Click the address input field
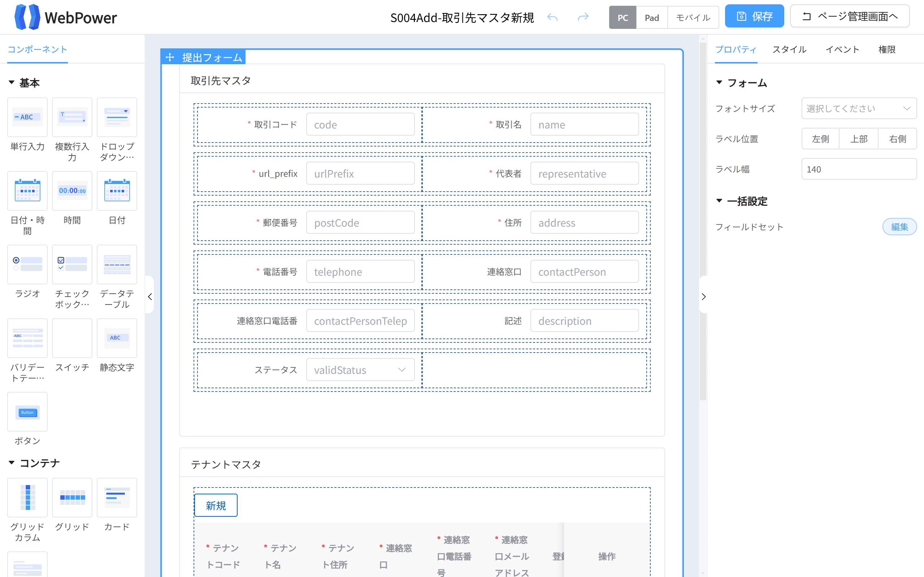The width and height of the screenshot is (924, 577). [584, 223]
